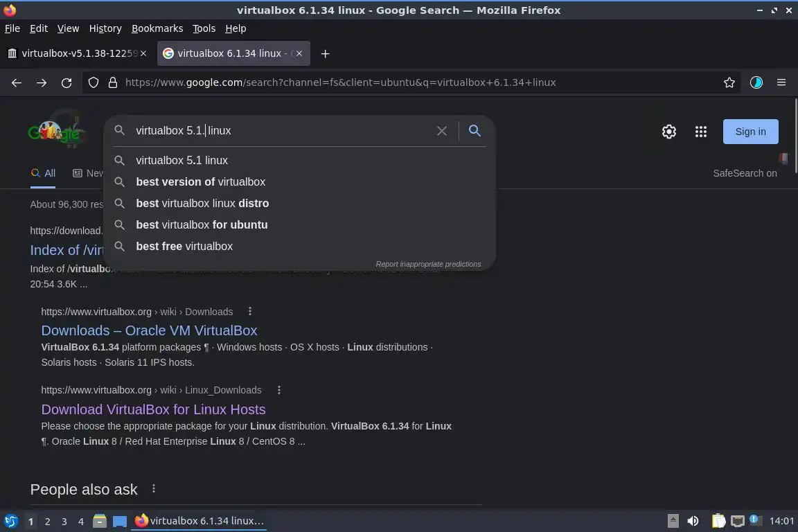Image resolution: width=798 pixels, height=532 pixels.
Task: Bookmark this page with the star
Action: (x=729, y=82)
